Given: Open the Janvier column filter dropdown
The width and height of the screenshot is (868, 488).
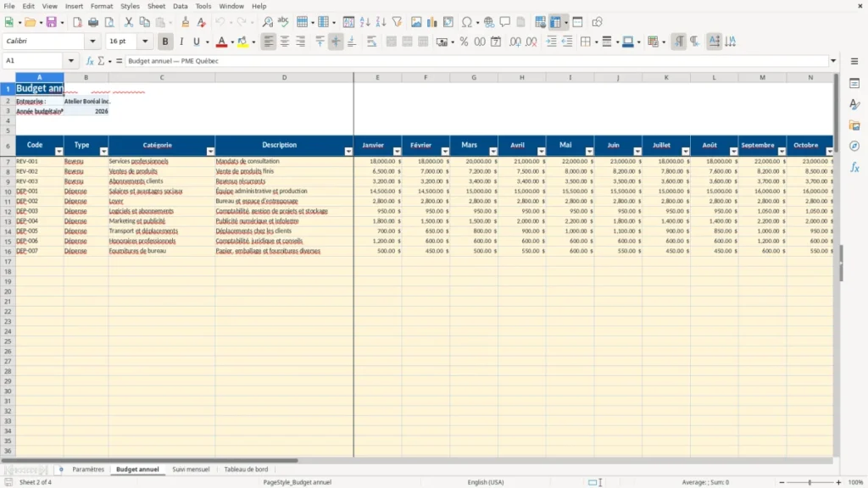Looking at the screenshot, I should click(x=397, y=151).
